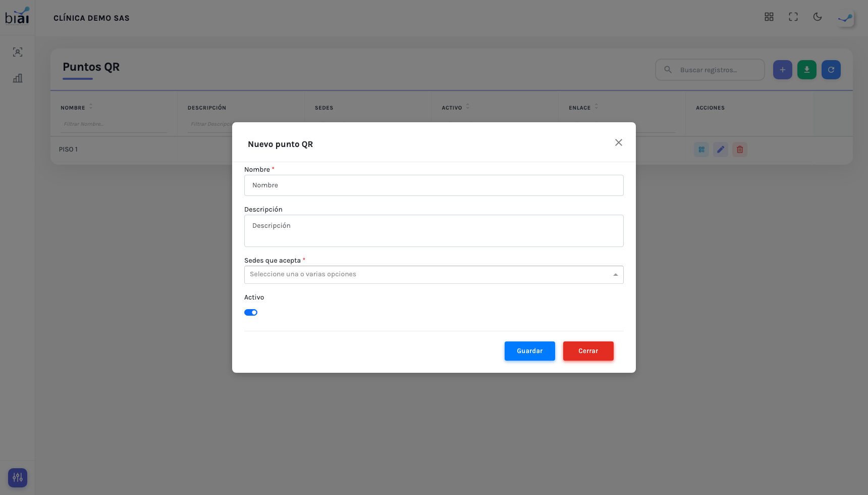
Task: Open the user profile avatar
Action: (845, 18)
